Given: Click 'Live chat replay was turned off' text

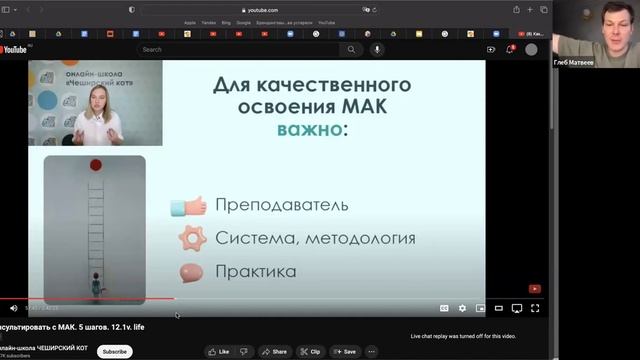Looking at the screenshot, I should coord(463,336).
